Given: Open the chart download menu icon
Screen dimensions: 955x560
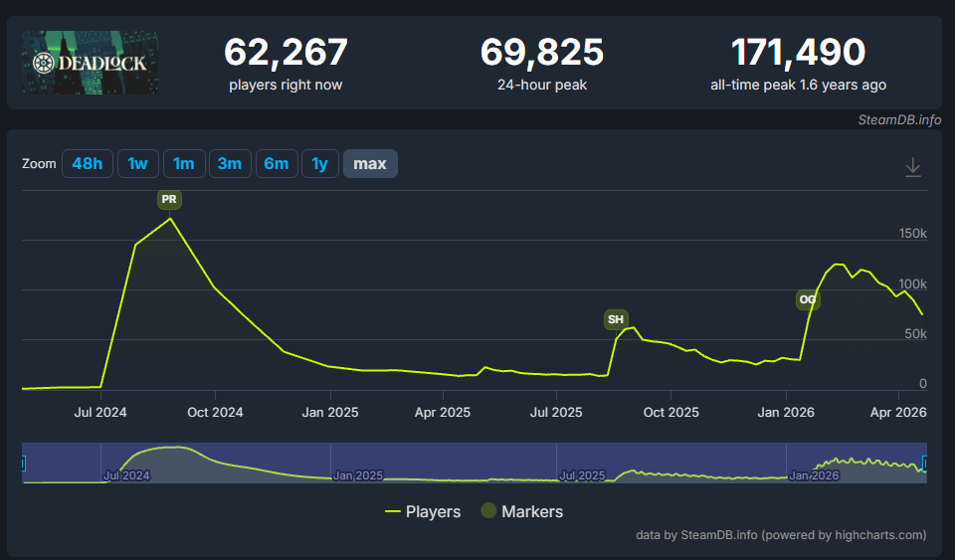Looking at the screenshot, I should click(x=912, y=167).
